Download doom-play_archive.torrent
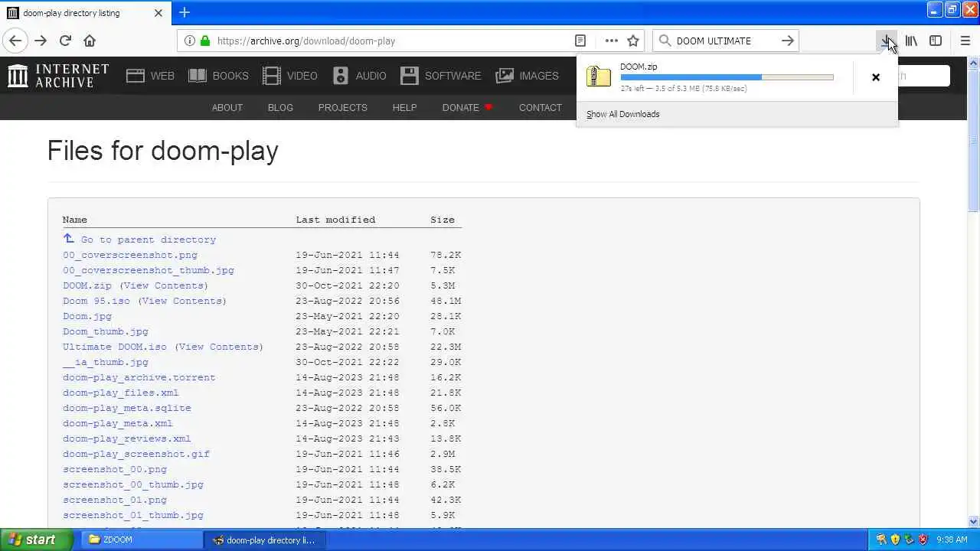The width and height of the screenshot is (980, 551). [x=139, y=377]
